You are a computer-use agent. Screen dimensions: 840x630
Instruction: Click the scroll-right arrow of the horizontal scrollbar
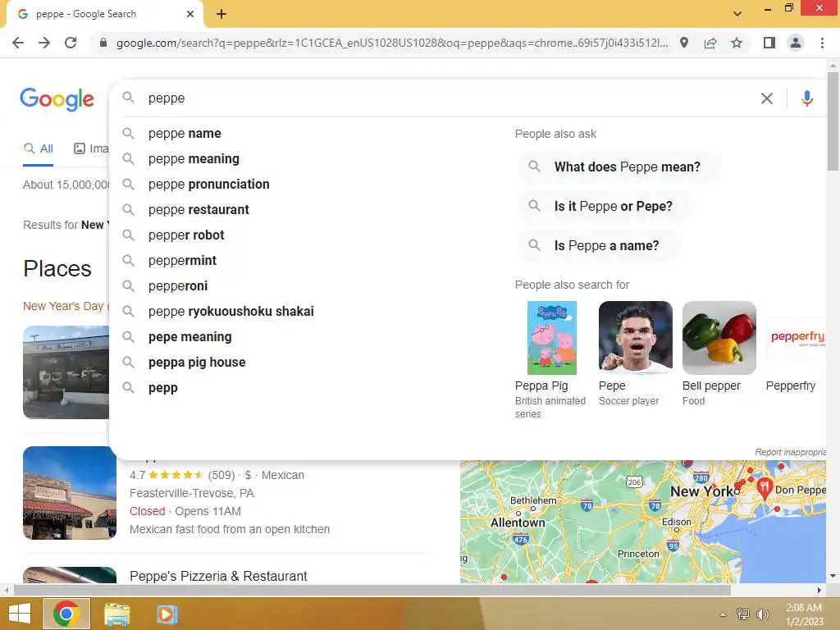(819, 591)
